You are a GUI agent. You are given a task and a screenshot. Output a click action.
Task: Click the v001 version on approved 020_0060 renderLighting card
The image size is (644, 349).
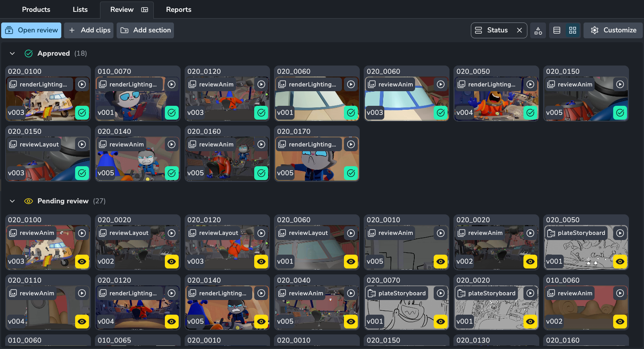[x=285, y=113]
